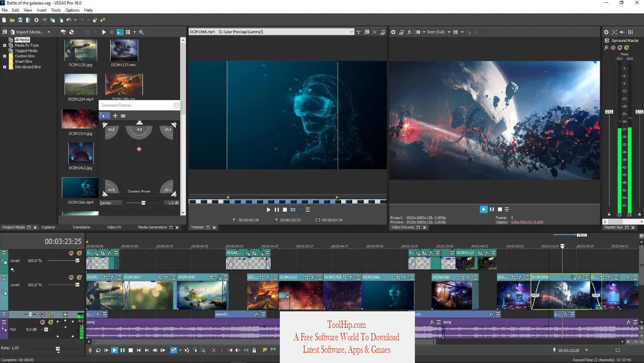644x363 pixels.
Task: Adjust the Center slider in Surround Panner
Action: pyautogui.click(x=143, y=203)
